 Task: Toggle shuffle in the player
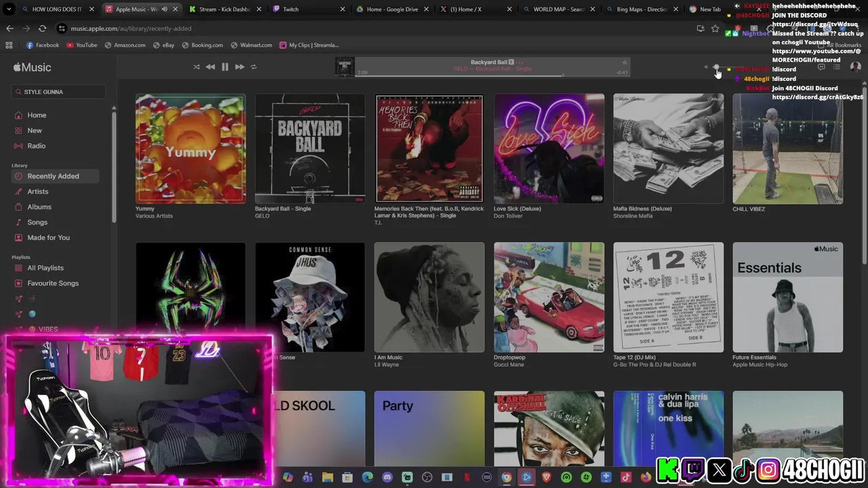[197, 67]
